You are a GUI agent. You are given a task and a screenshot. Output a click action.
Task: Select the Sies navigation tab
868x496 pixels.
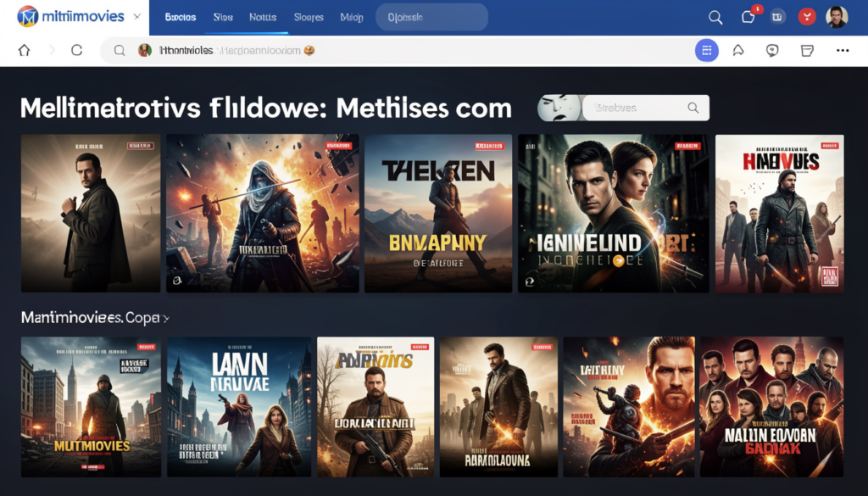pos(222,16)
